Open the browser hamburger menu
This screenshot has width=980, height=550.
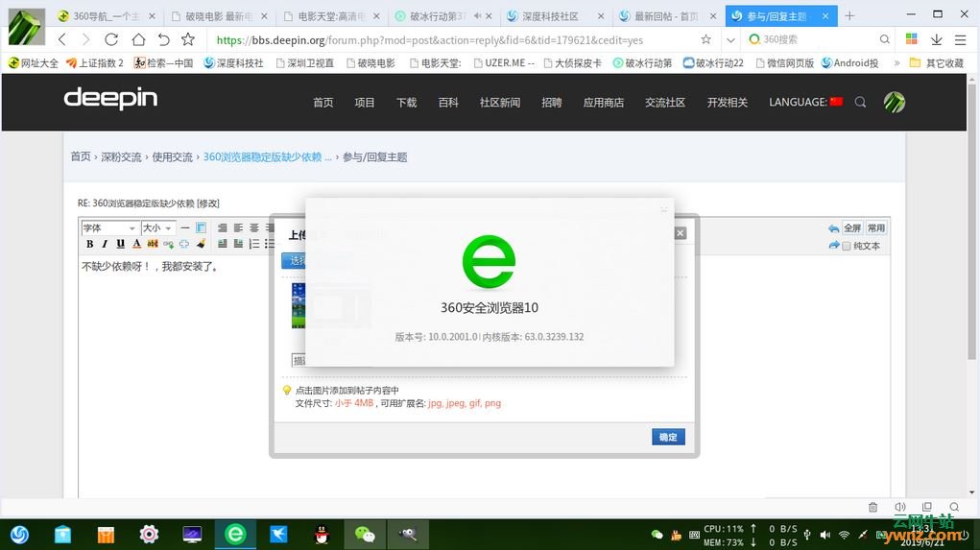pos(961,39)
